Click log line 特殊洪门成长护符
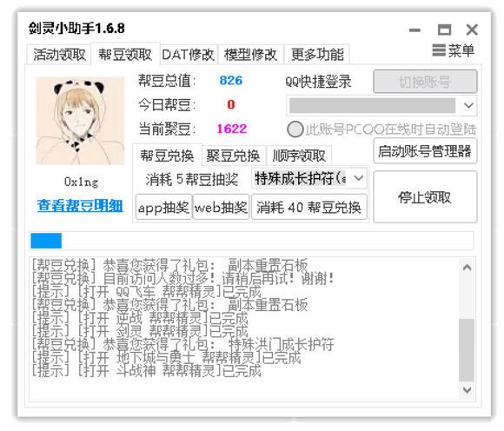The image size is (504, 431). (x=182, y=345)
